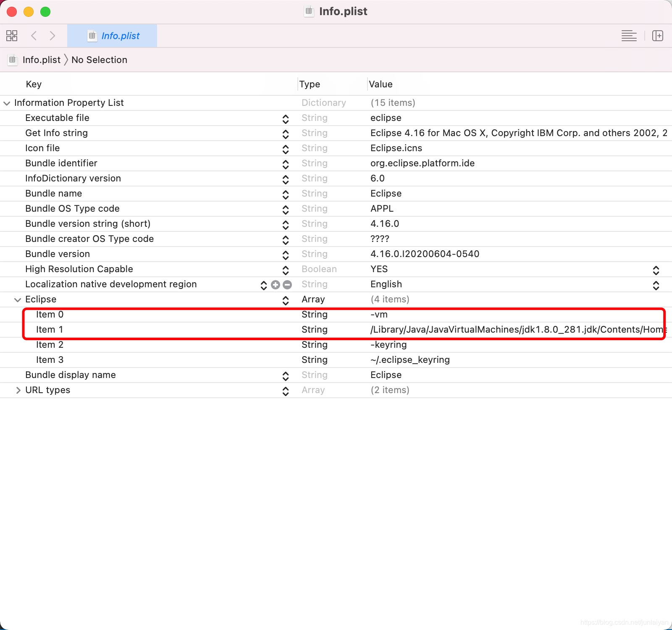
Task: Click the APPL value
Action: coord(382,209)
